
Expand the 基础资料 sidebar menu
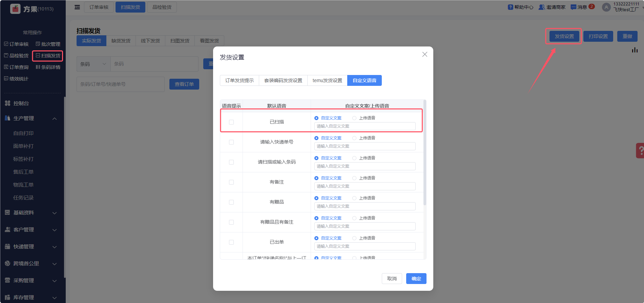point(30,213)
